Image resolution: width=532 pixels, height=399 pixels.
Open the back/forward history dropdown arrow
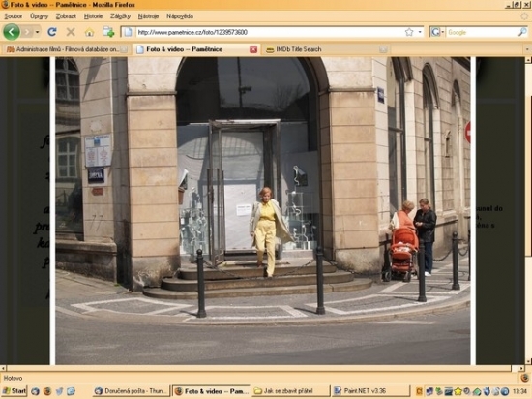point(37,32)
